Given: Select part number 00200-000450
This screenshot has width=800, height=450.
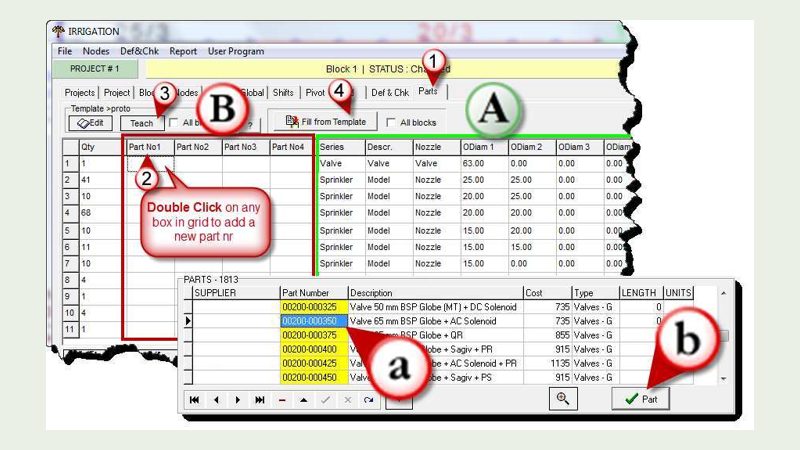Looking at the screenshot, I should pyautogui.click(x=314, y=378).
